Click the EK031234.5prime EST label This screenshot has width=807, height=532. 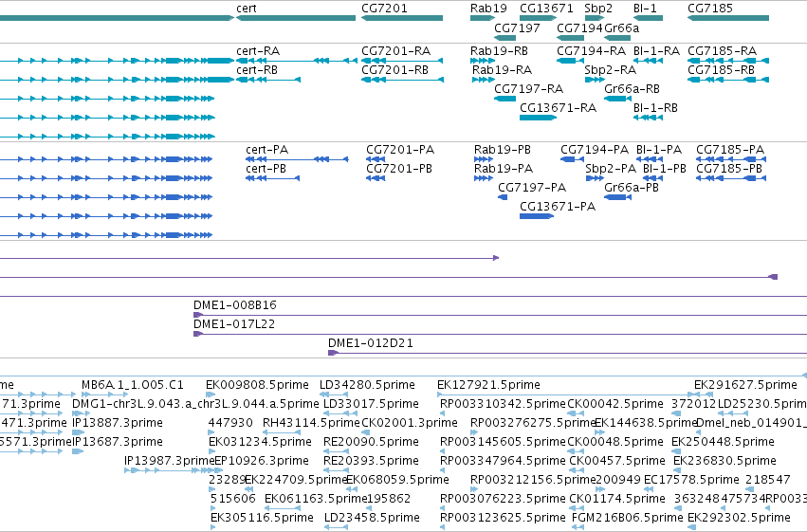pos(260,442)
